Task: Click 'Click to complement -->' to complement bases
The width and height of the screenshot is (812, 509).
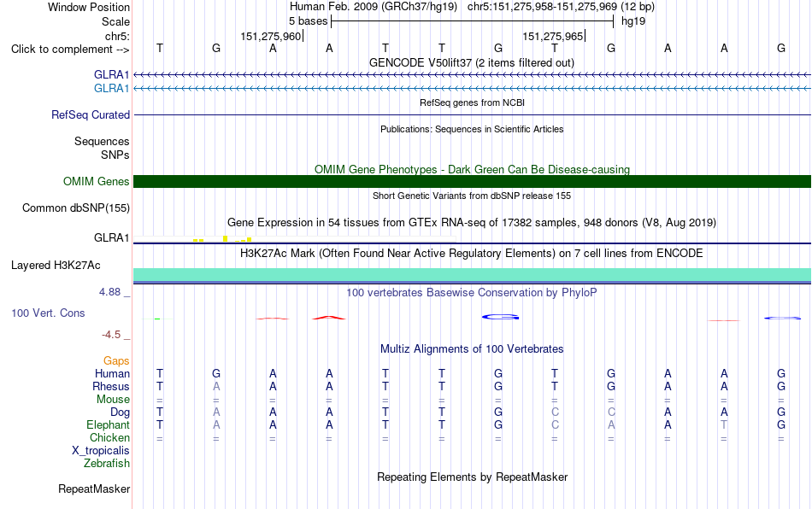Action: click(70, 50)
